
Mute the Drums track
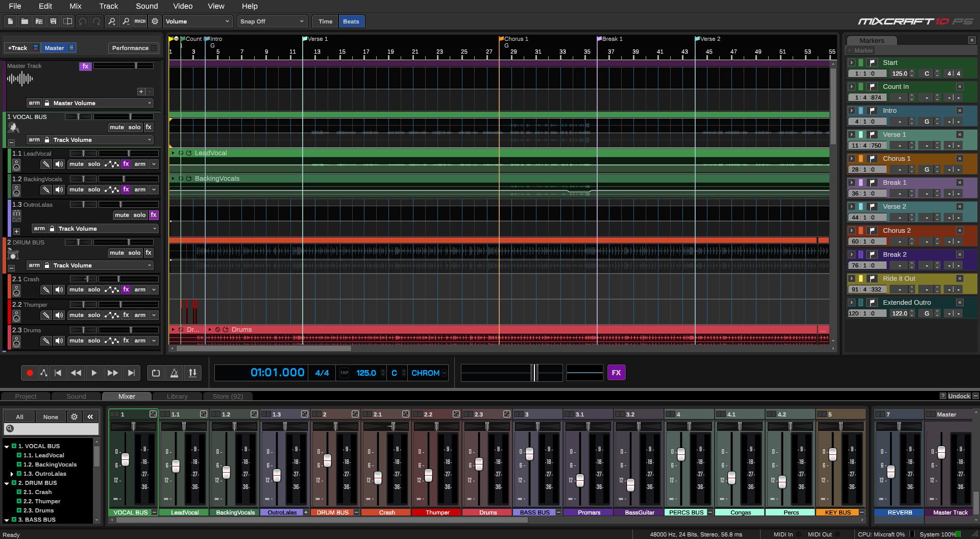pyautogui.click(x=76, y=341)
